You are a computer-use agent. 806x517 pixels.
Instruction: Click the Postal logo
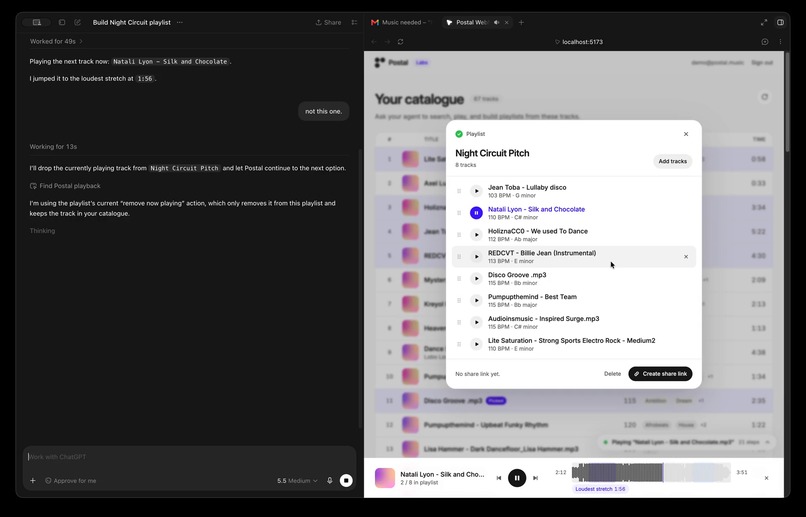[x=391, y=63]
